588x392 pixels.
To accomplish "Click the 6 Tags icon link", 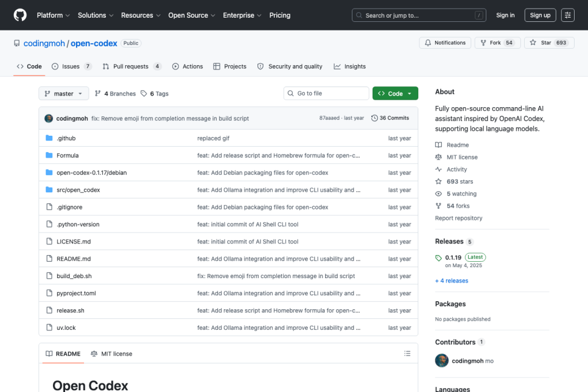I will coord(144,93).
